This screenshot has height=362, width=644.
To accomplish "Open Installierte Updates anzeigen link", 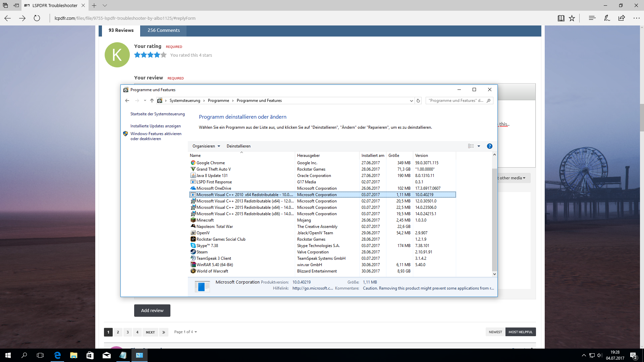I will click(x=155, y=126).
